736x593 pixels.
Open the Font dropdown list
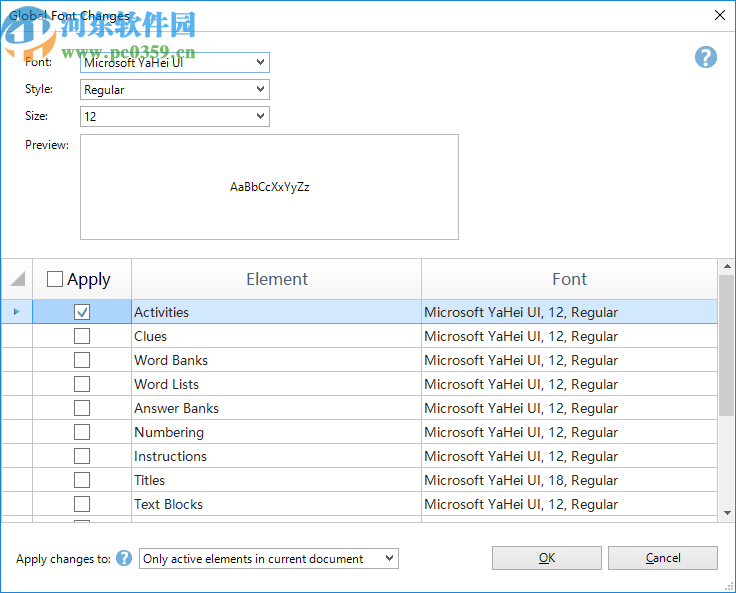[x=260, y=63]
